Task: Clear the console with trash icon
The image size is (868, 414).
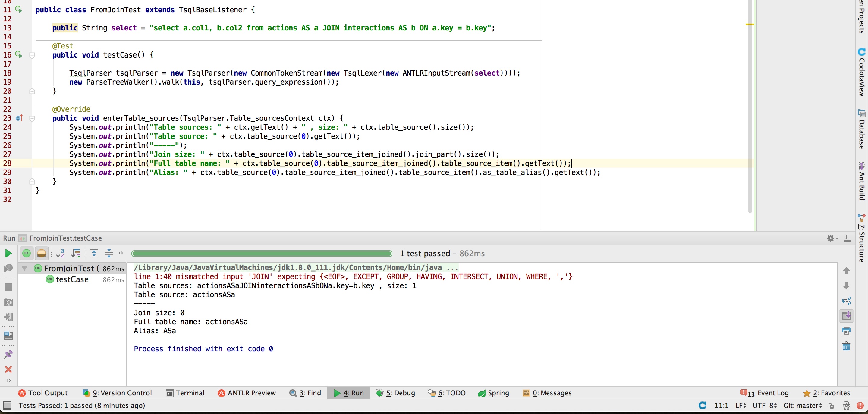Action: [x=846, y=346]
